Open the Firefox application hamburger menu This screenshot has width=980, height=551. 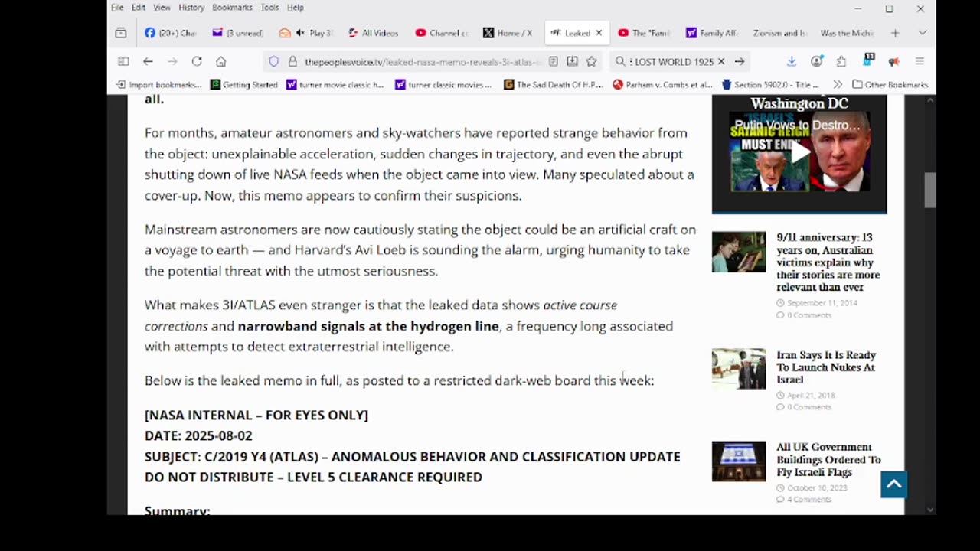pyautogui.click(x=920, y=61)
